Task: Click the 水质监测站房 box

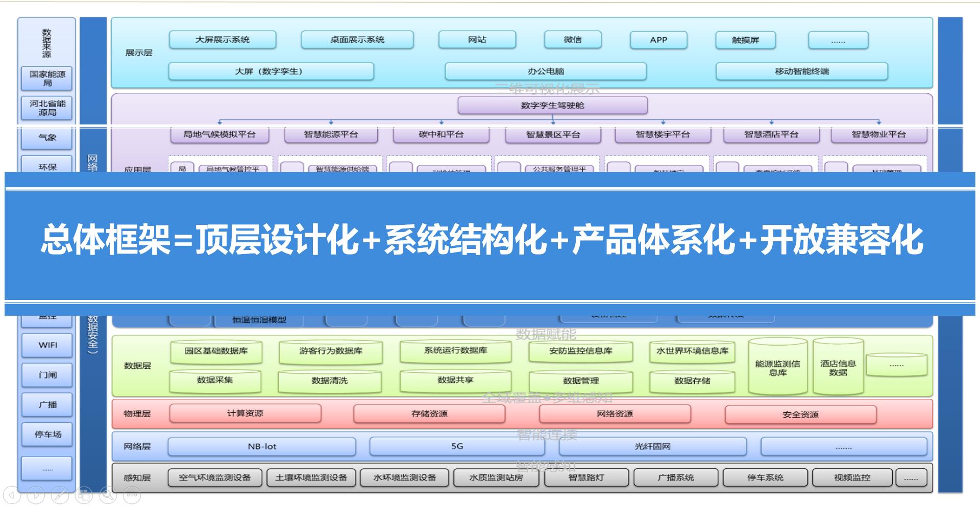Action: 496,478
